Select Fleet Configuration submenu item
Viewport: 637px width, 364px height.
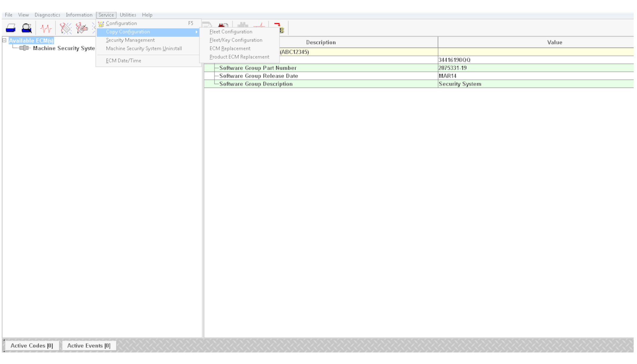point(239,32)
